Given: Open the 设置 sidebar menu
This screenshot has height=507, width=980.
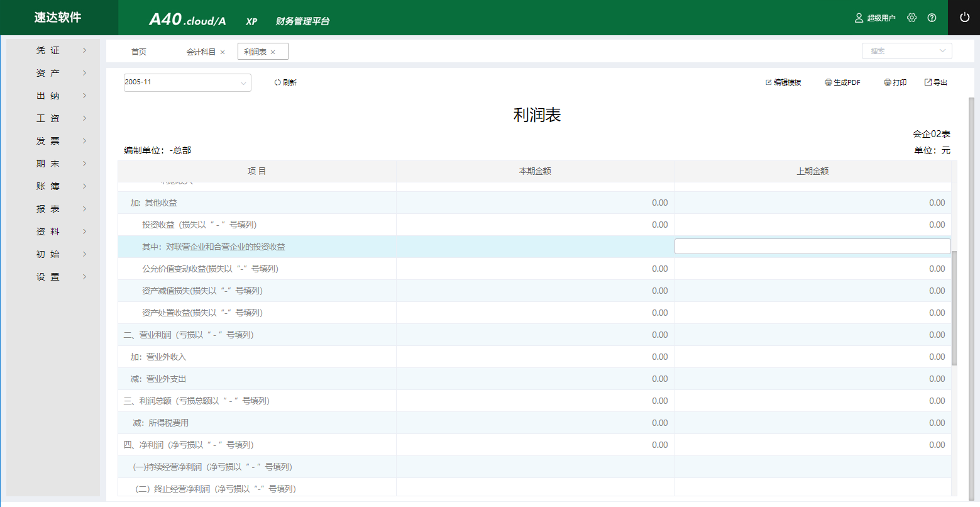Looking at the screenshot, I should 53,277.
